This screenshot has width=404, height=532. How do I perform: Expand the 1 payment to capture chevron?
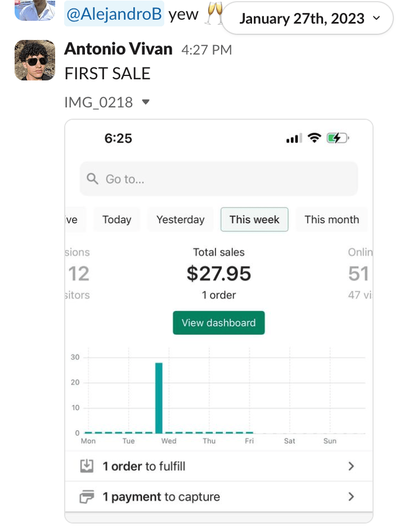[351, 497]
